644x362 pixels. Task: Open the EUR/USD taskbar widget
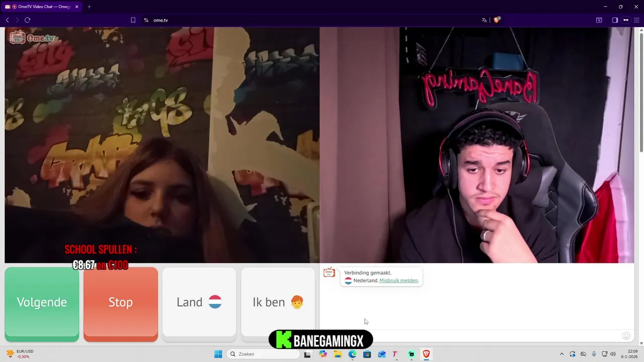pos(20,354)
